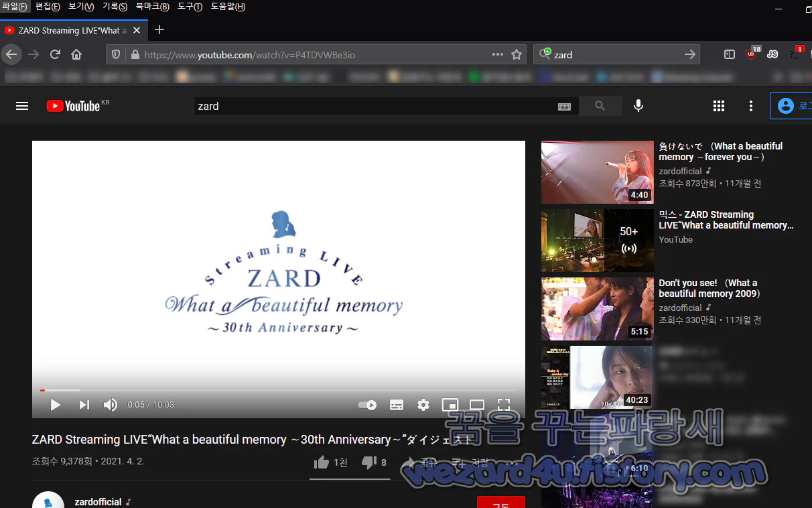
Task: Open the zardofficial channel avatar
Action: pyautogui.click(x=48, y=500)
